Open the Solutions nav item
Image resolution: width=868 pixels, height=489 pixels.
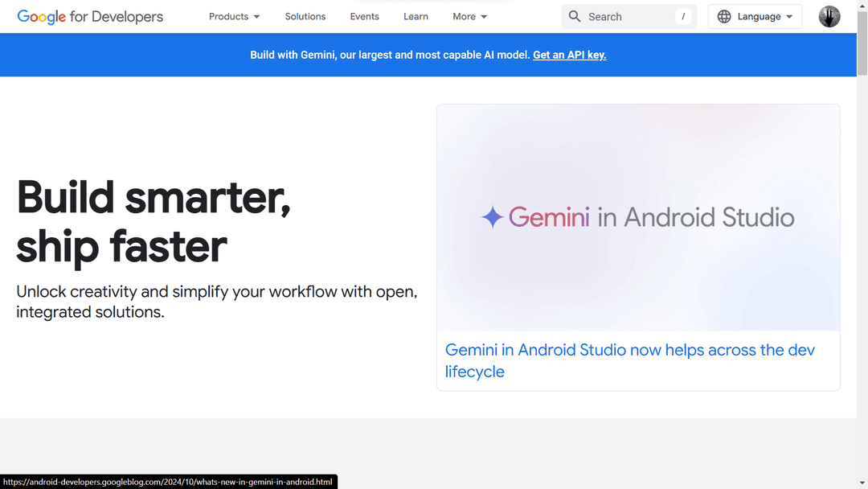tap(305, 16)
